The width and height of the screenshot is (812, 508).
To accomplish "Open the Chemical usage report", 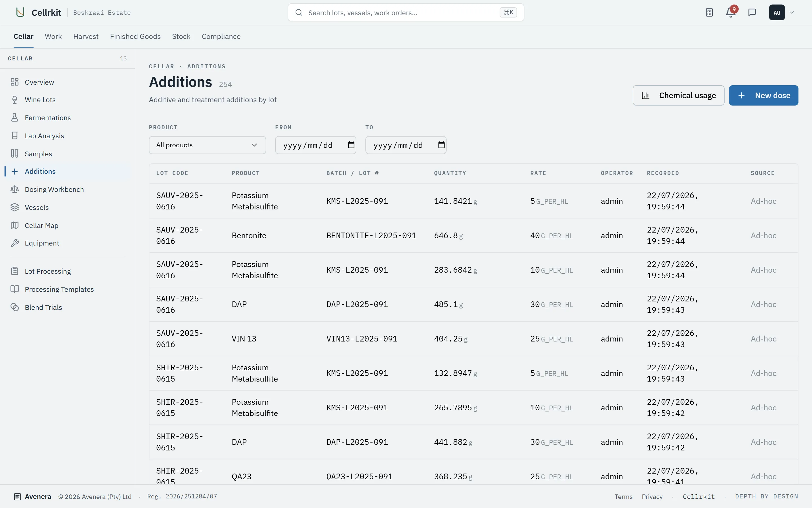I will click(x=678, y=95).
